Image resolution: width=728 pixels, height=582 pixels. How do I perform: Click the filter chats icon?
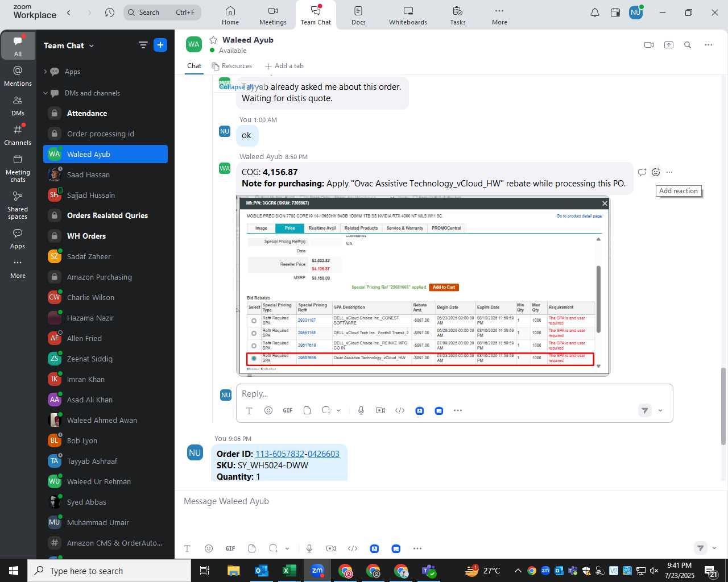[x=143, y=45]
